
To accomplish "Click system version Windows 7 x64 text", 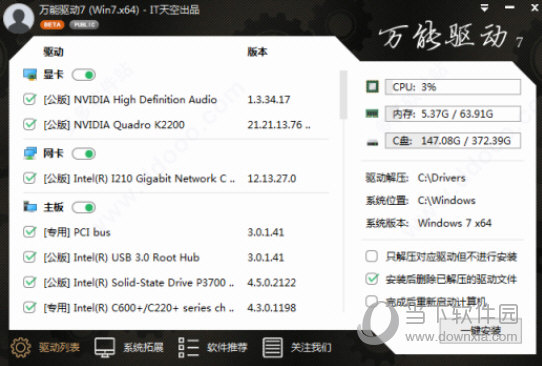I will tap(455, 223).
